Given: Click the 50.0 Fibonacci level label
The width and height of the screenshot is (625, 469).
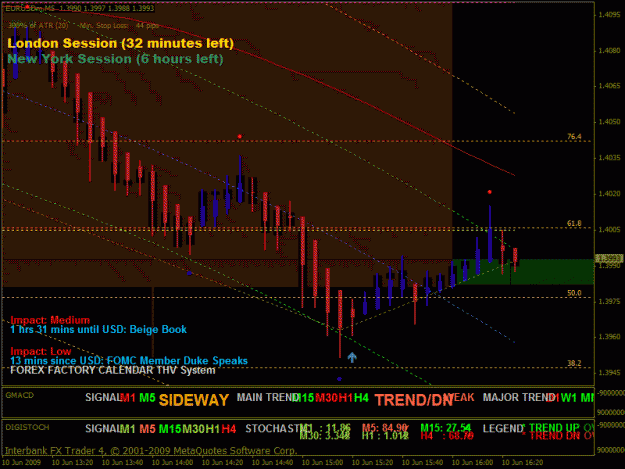Looking at the screenshot, I should tap(574, 293).
